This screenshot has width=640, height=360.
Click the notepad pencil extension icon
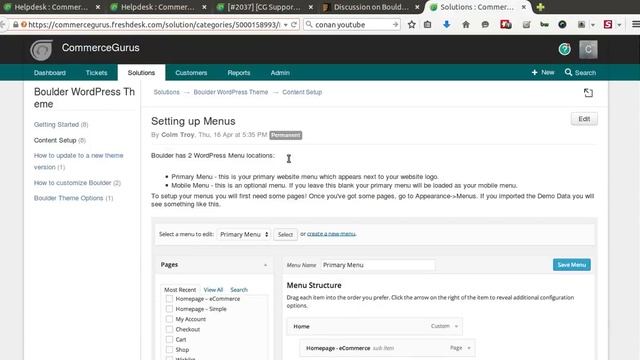(527, 24)
